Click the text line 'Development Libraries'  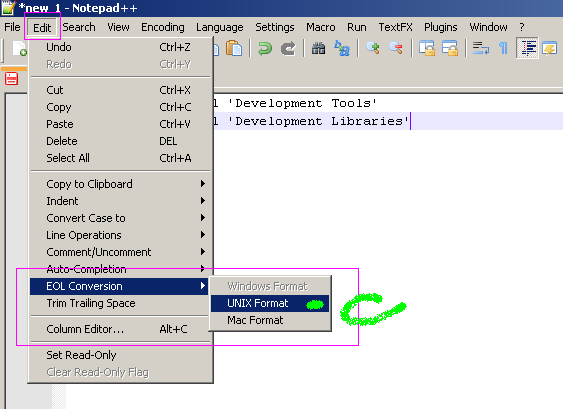click(x=319, y=121)
